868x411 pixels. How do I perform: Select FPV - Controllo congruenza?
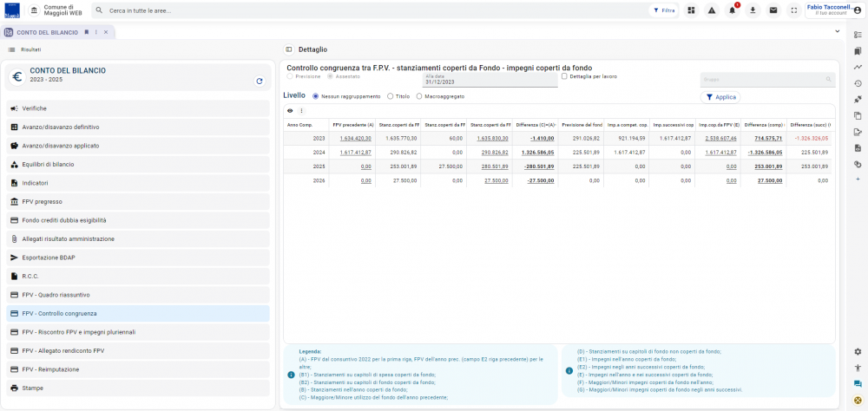click(138, 313)
